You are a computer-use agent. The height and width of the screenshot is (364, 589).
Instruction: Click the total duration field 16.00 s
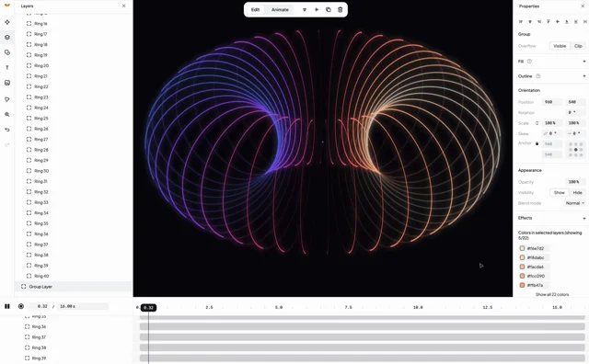coord(83,307)
